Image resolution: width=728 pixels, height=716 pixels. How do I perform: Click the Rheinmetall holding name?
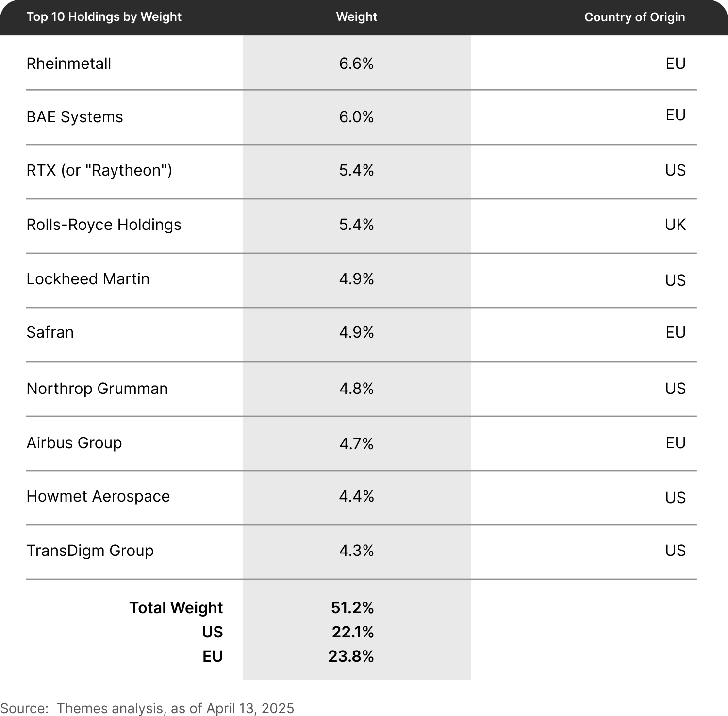pos(69,64)
